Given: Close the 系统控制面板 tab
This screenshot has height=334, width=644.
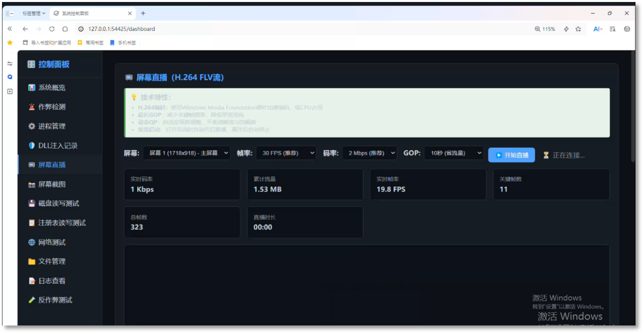Looking at the screenshot, I should pos(130,13).
